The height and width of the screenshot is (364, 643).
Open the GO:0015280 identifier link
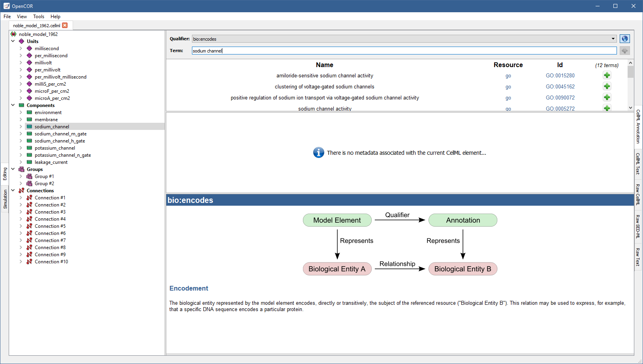560,75
